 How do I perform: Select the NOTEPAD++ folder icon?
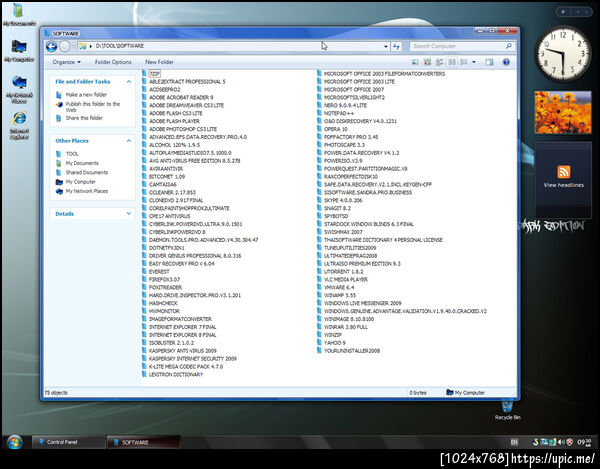(x=320, y=113)
